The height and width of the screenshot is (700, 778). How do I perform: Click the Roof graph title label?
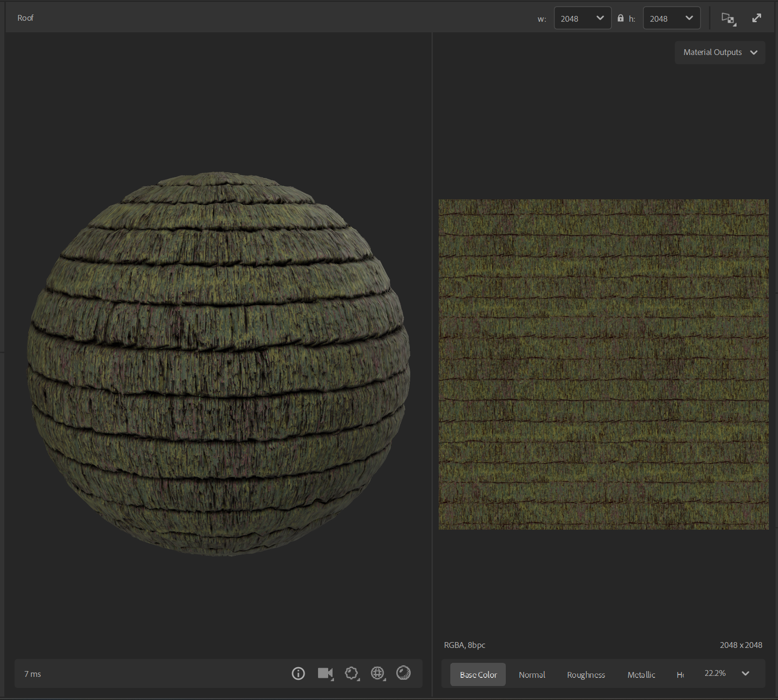pos(26,18)
